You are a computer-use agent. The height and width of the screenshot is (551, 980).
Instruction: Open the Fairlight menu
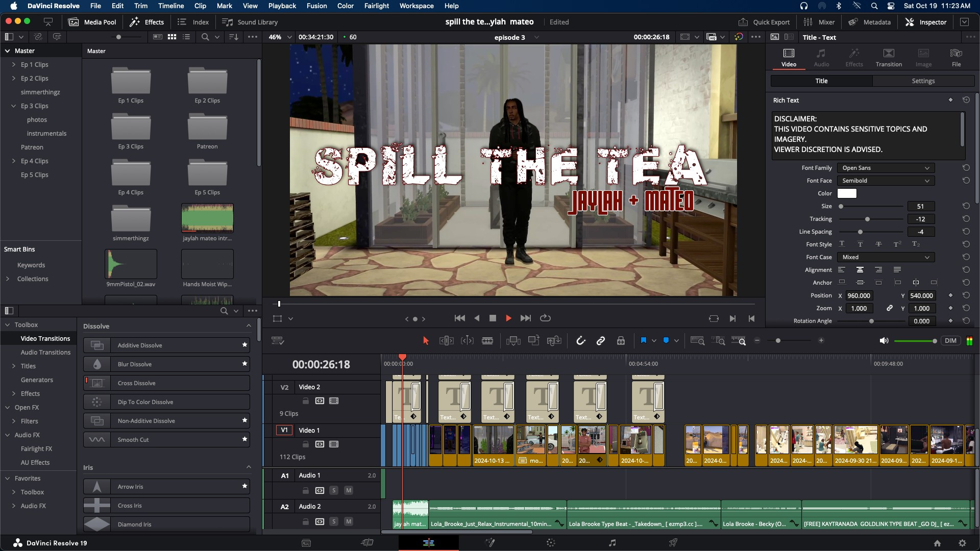coord(377,6)
